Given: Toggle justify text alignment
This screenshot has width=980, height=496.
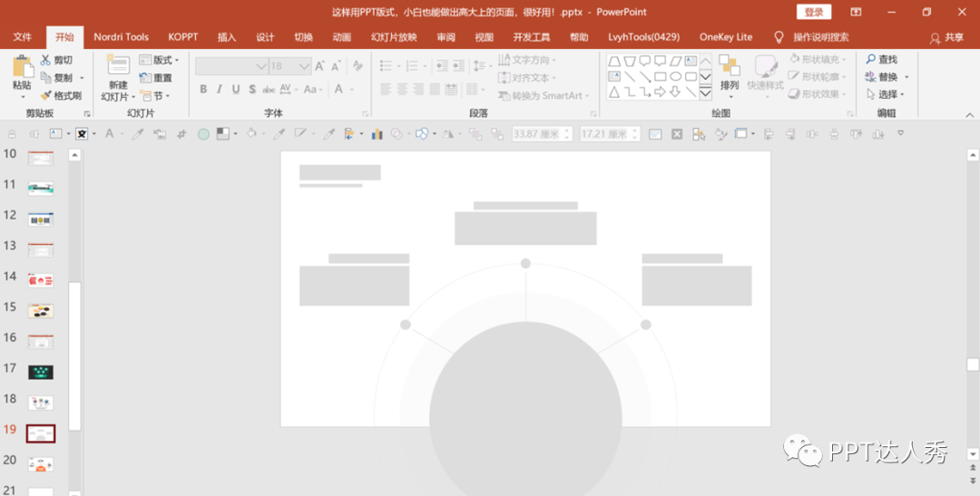Looking at the screenshot, I should tap(435, 90).
